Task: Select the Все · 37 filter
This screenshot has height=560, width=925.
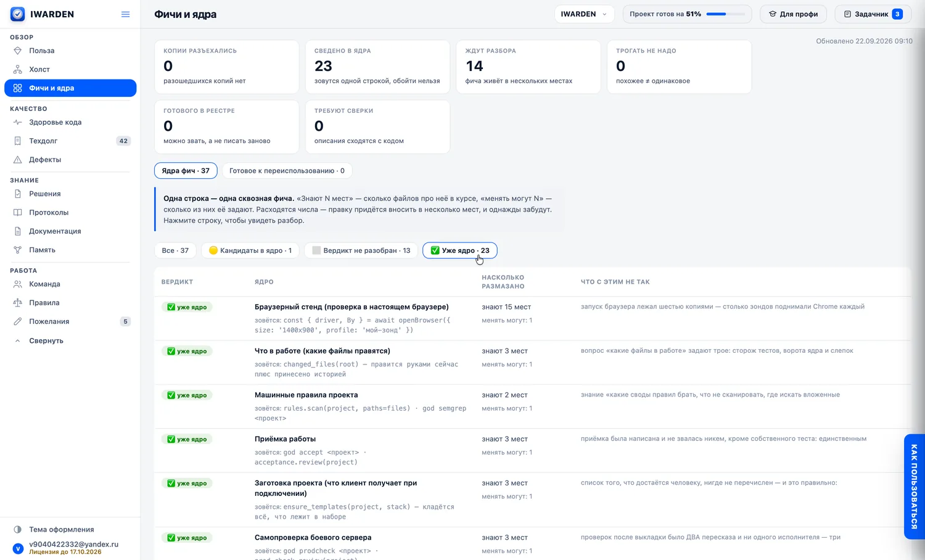Action: (175, 250)
